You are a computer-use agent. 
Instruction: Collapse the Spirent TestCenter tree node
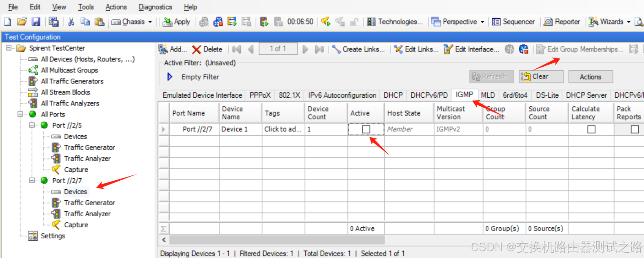click(x=9, y=48)
